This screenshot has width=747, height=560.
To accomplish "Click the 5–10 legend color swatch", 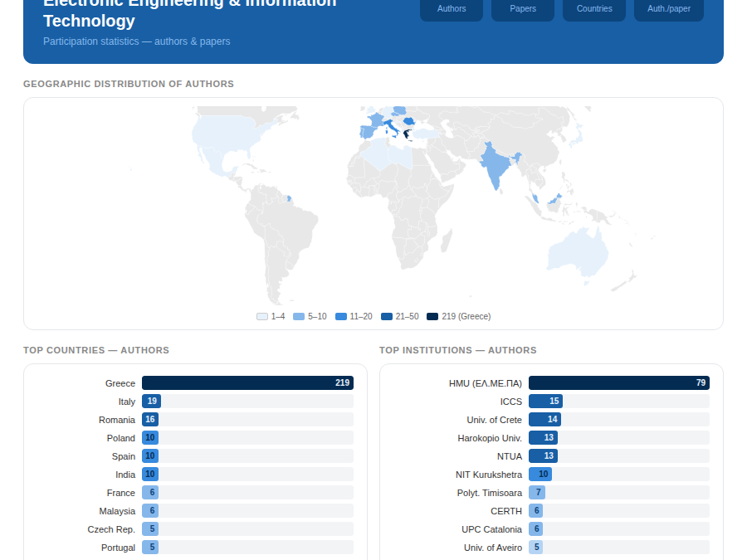I will click(x=299, y=317).
